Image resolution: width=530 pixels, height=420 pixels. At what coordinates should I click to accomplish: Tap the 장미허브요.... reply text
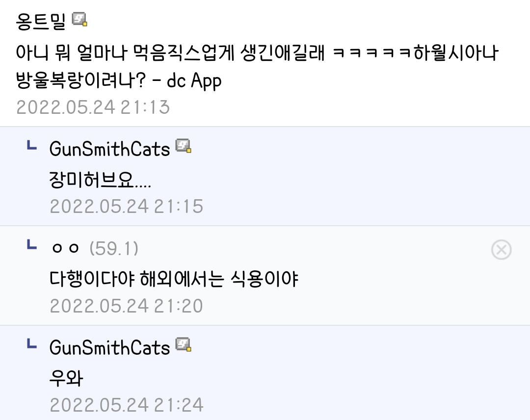[x=101, y=181]
